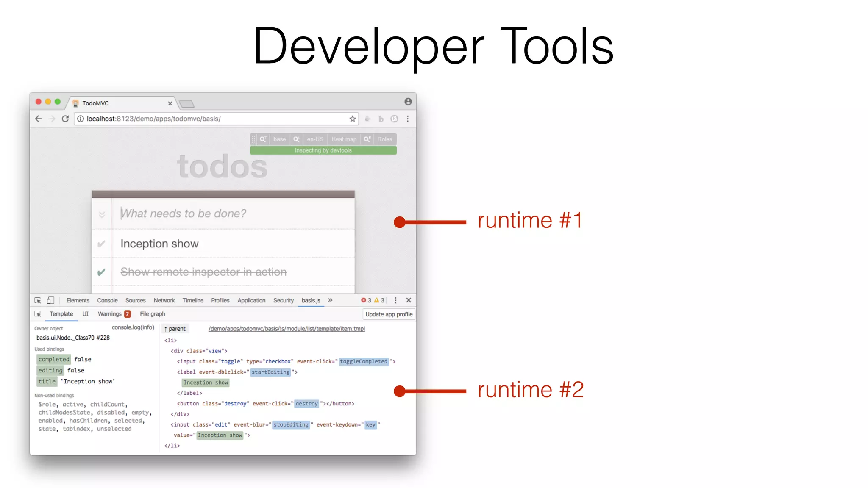Click startEditing action in template
Viewport: 868px width, 488px height.
click(270, 372)
